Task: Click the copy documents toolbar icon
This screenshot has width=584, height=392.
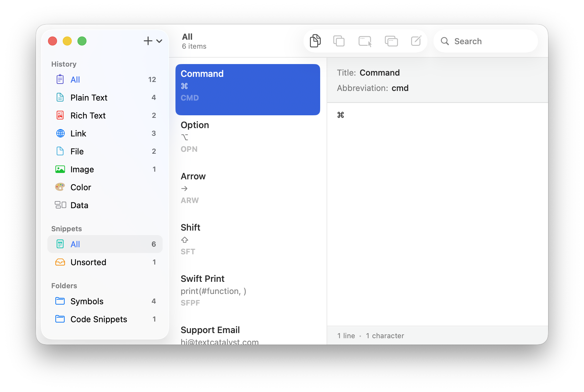Action: pos(315,41)
